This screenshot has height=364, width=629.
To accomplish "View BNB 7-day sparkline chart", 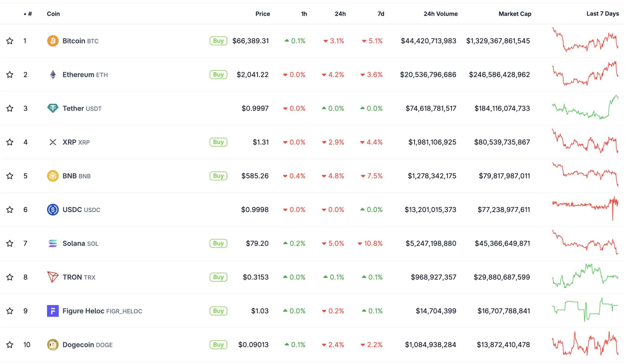I will pyautogui.click(x=585, y=175).
